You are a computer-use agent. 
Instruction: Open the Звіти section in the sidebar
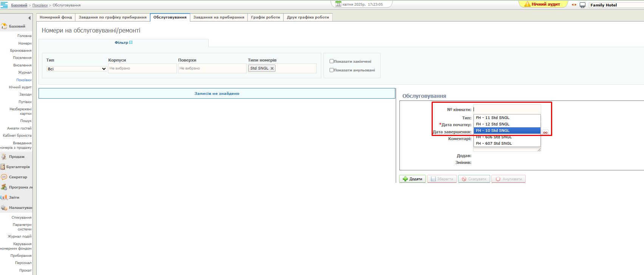[x=14, y=198]
